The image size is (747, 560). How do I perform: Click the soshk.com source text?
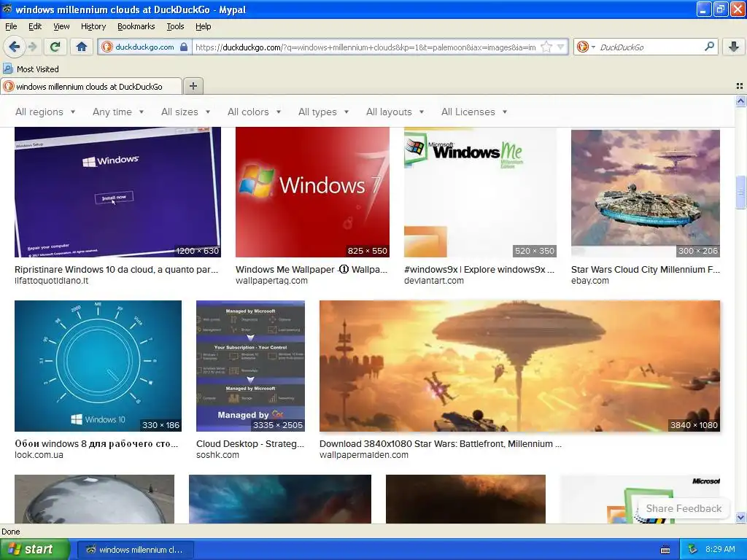pos(217,455)
